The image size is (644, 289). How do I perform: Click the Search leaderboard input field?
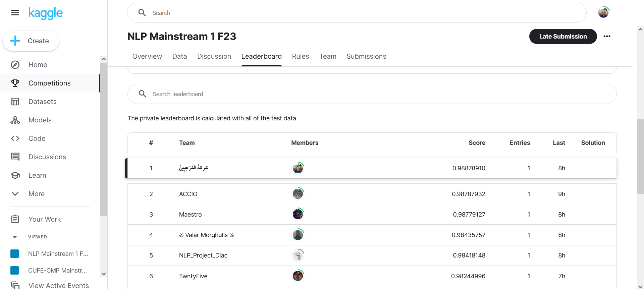pyautogui.click(x=372, y=94)
